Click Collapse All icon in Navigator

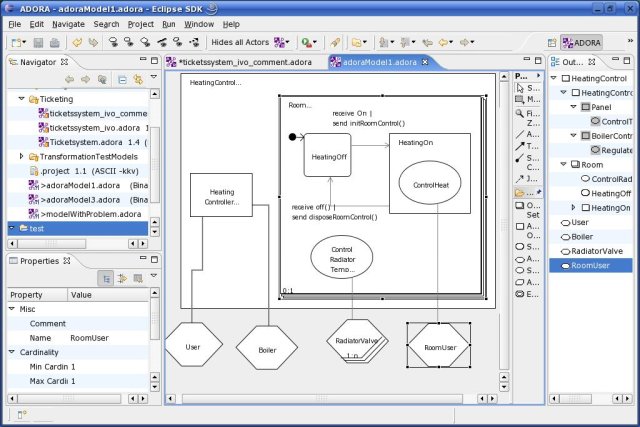click(122, 79)
